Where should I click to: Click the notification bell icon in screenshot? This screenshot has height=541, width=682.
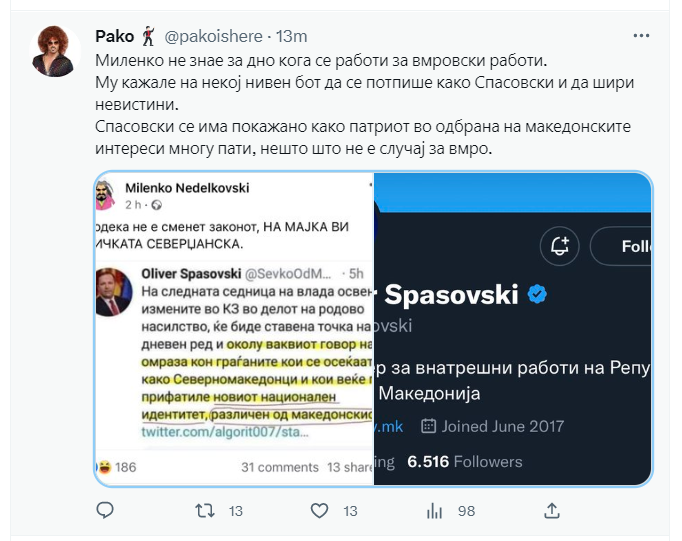(560, 246)
